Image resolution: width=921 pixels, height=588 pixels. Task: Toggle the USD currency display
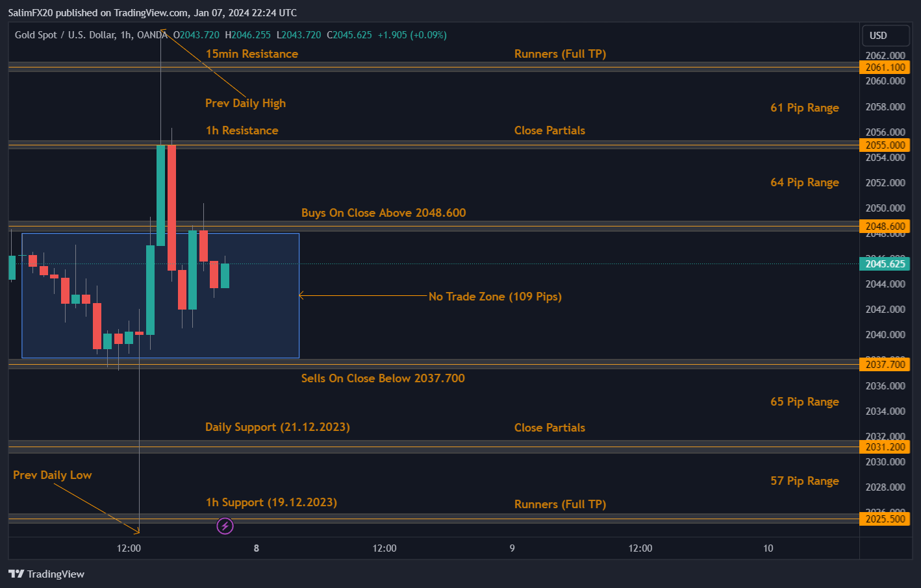[885, 35]
